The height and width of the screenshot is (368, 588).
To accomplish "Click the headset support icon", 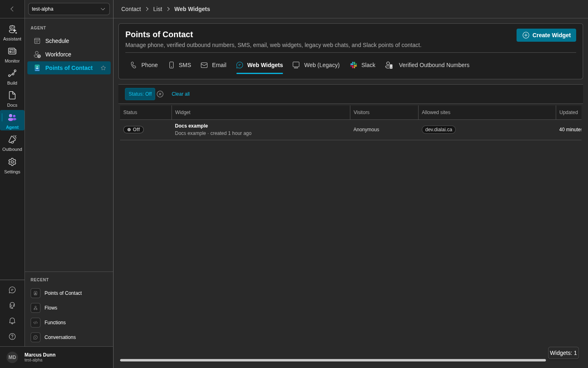I will pos(12,305).
